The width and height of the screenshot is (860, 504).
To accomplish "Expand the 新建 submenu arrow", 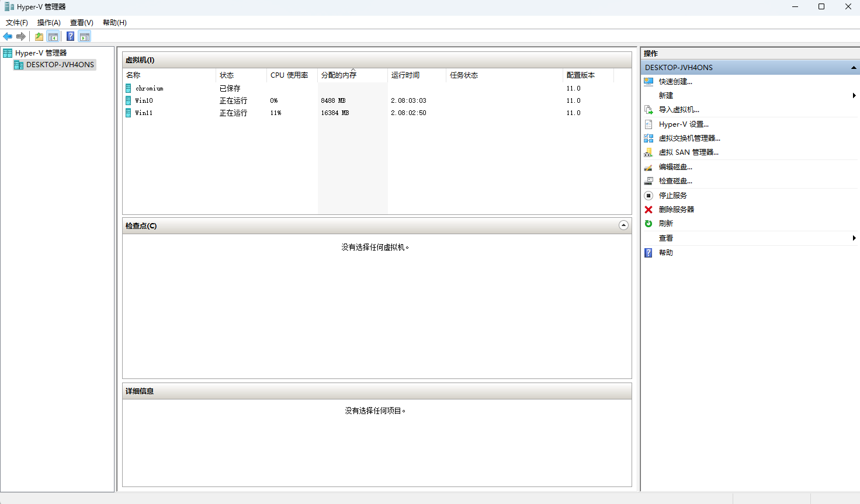I will [x=854, y=95].
